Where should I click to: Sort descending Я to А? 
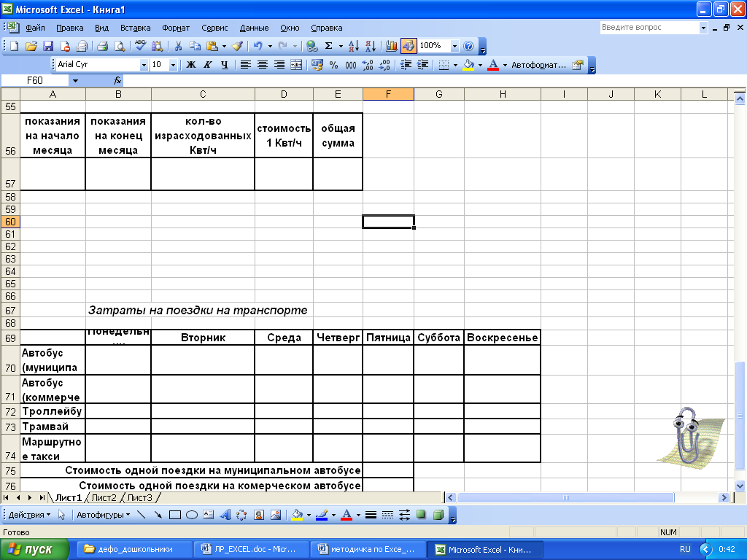pos(371,46)
